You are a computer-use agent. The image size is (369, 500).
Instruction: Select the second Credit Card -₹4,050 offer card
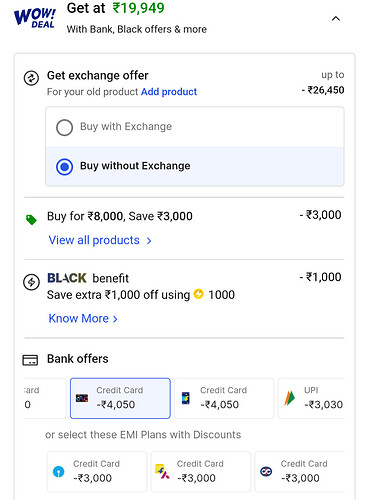click(x=224, y=398)
